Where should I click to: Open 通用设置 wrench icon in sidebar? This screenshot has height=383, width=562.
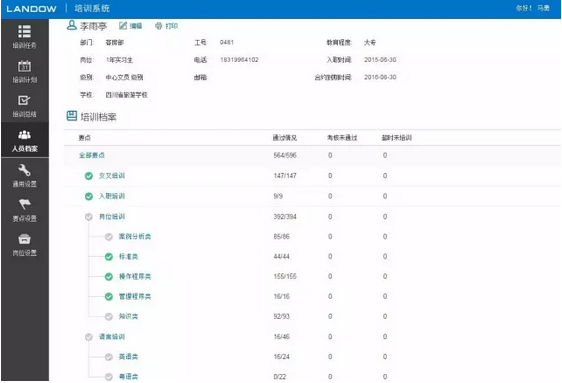[24, 170]
